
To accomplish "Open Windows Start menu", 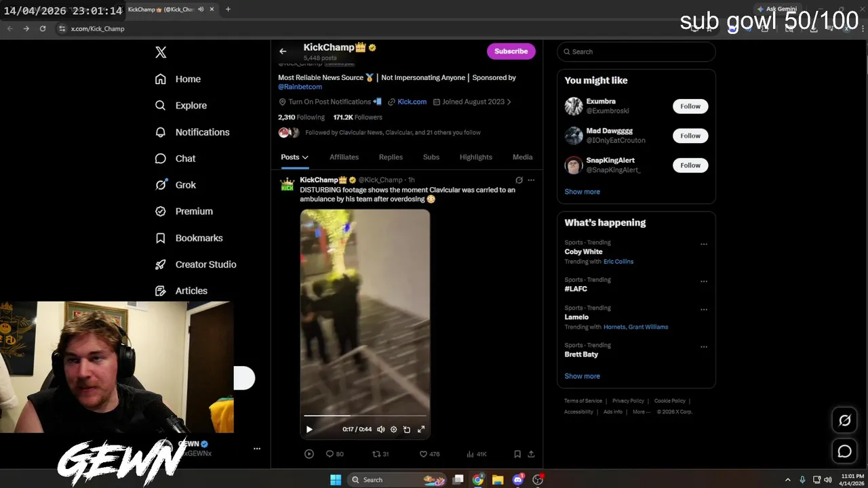I will [x=336, y=480].
